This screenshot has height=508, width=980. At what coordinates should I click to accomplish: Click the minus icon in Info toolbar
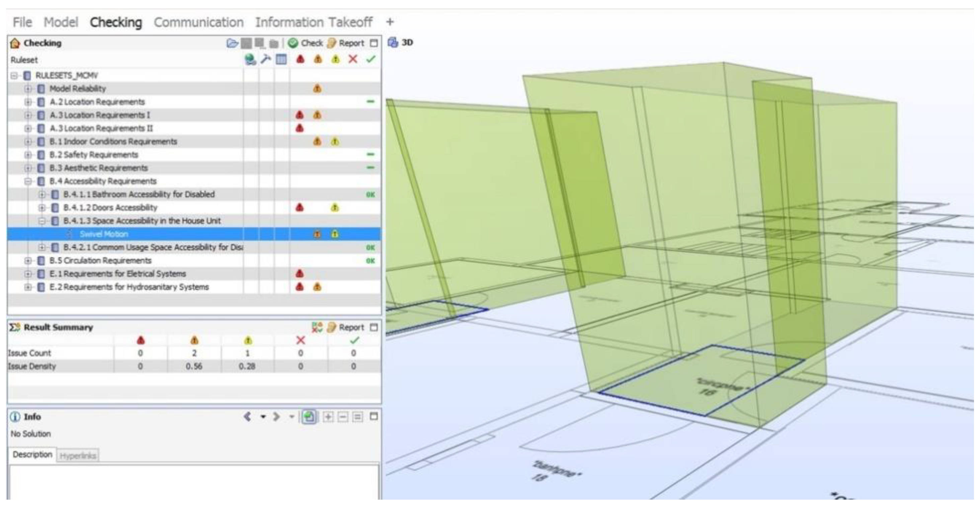click(x=343, y=417)
